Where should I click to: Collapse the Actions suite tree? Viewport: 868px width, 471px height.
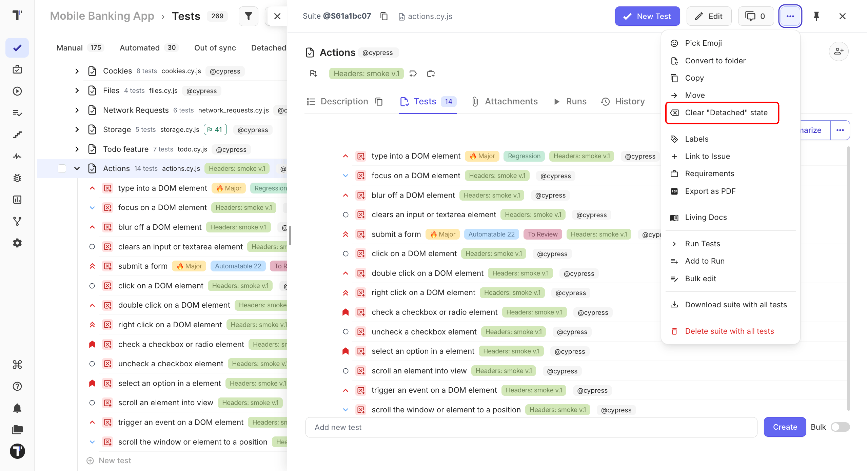pyautogui.click(x=77, y=168)
